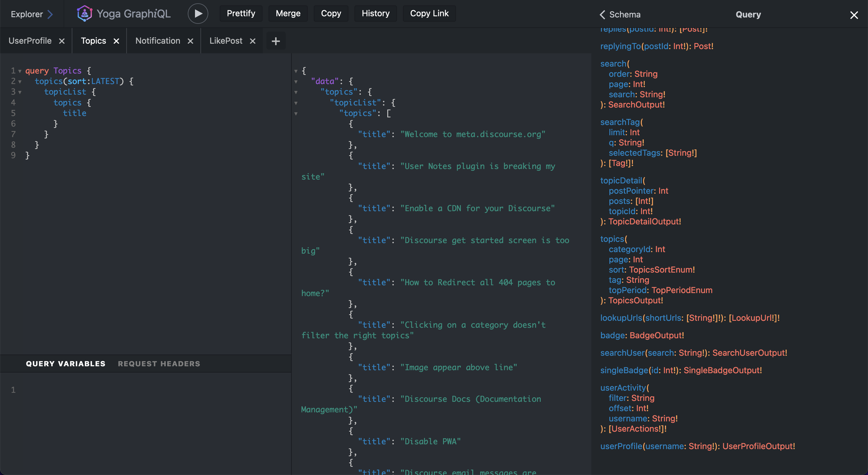Screen dimensions: 868x475
Task: Open the userActivity field docs
Action: coord(623,388)
